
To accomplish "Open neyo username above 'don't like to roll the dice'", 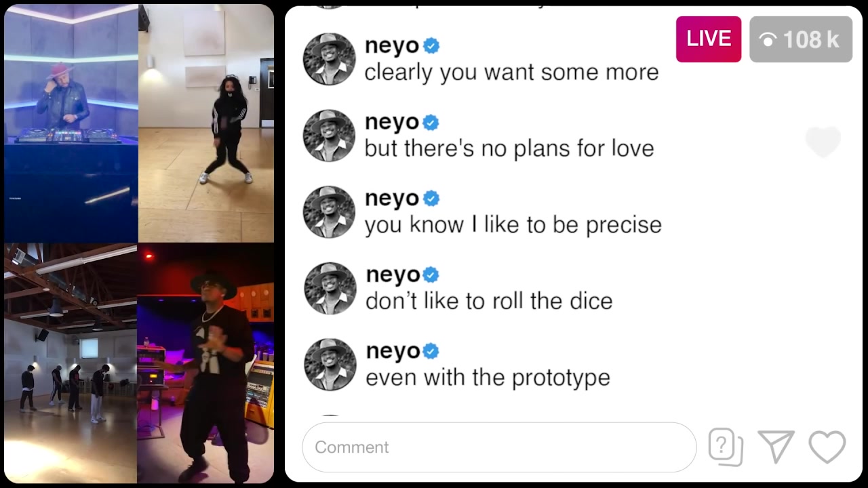I will pos(393,275).
